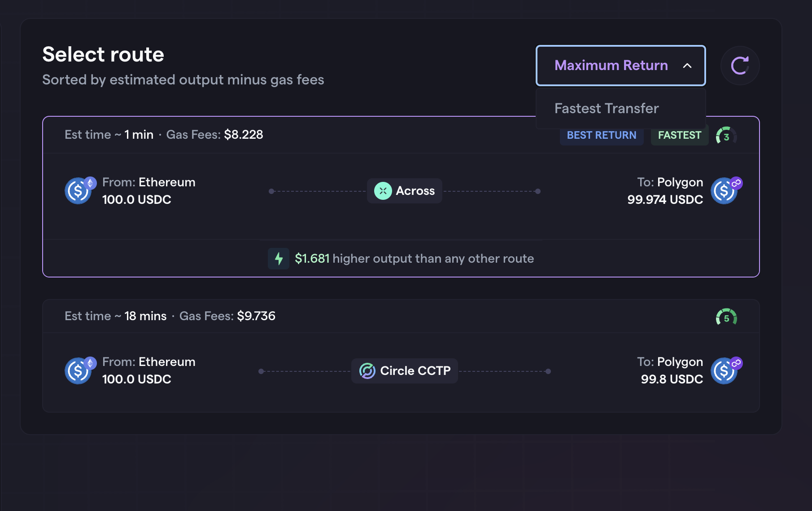Click the Across bridge chip
Viewport: 812px width, 511px height.
pyautogui.click(x=405, y=191)
